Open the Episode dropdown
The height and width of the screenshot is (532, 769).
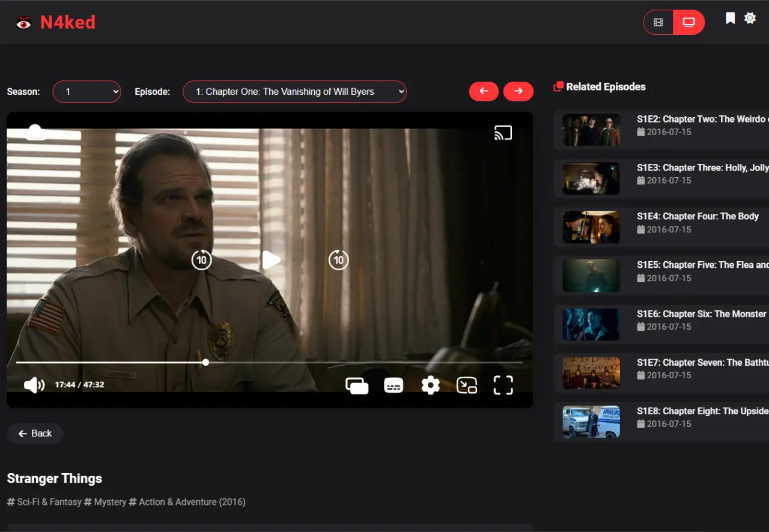point(294,92)
